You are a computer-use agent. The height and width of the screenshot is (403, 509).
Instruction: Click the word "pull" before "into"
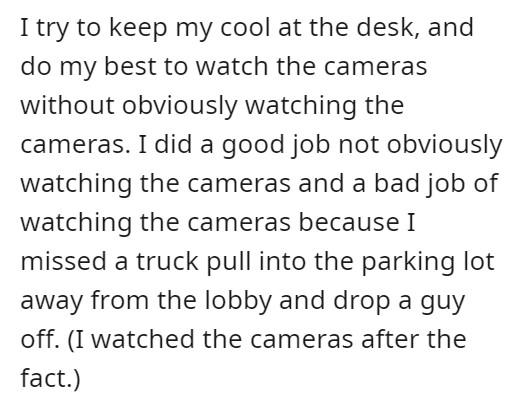coord(229,262)
